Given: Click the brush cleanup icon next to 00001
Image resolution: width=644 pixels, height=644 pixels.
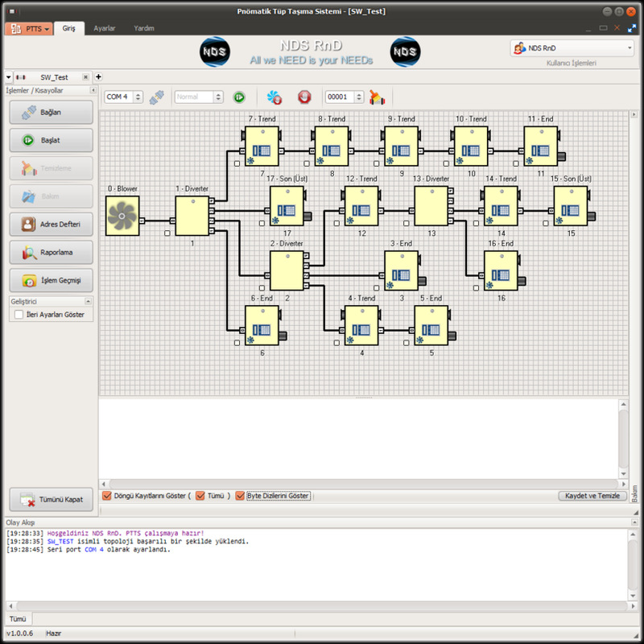Looking at the screenshot, I should 375,97.
